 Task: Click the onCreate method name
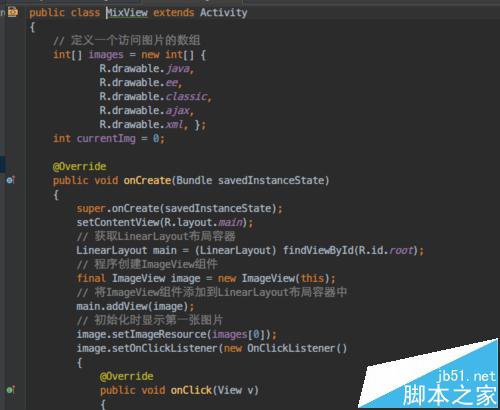click(x=147, y=180)
